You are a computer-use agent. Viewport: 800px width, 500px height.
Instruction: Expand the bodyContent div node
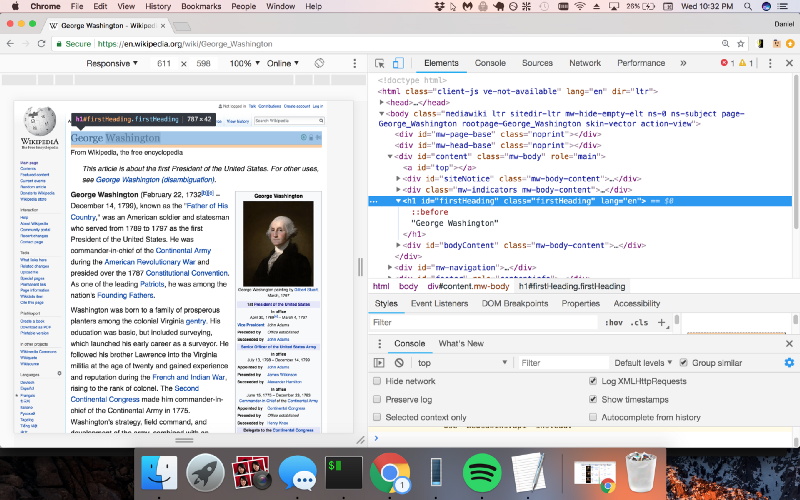point(398,245)
